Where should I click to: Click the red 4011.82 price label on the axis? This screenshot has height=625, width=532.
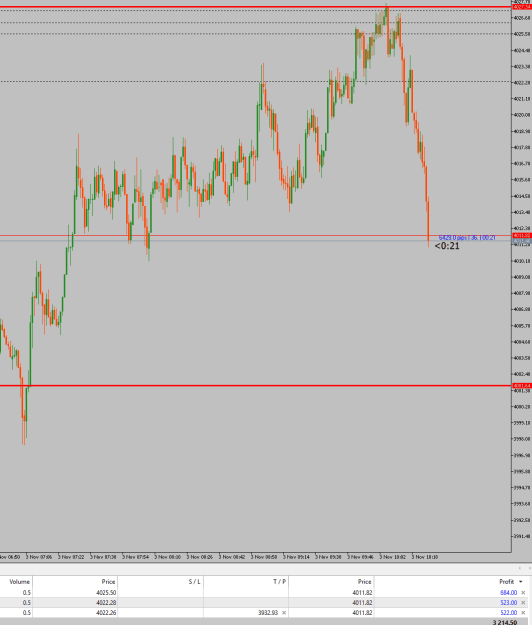[x=522, y=236]
